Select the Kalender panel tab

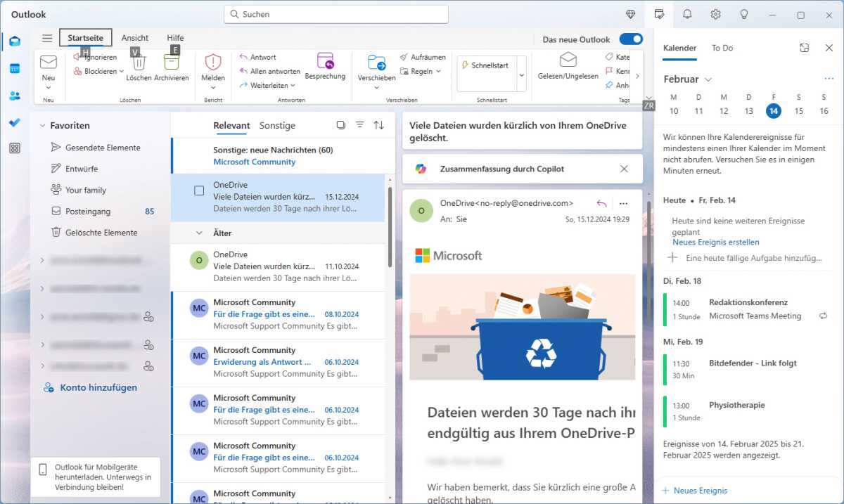point(679,48)
